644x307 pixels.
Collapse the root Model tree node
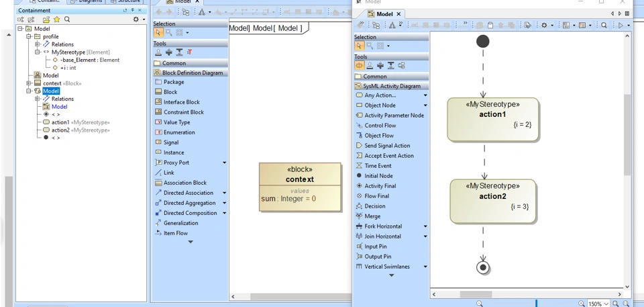tap(20, 29)
